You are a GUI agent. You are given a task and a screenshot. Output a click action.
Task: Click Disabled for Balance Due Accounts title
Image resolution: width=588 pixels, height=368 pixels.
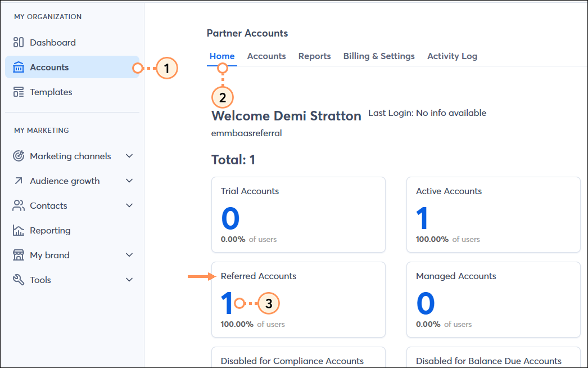tap(489, 361)
